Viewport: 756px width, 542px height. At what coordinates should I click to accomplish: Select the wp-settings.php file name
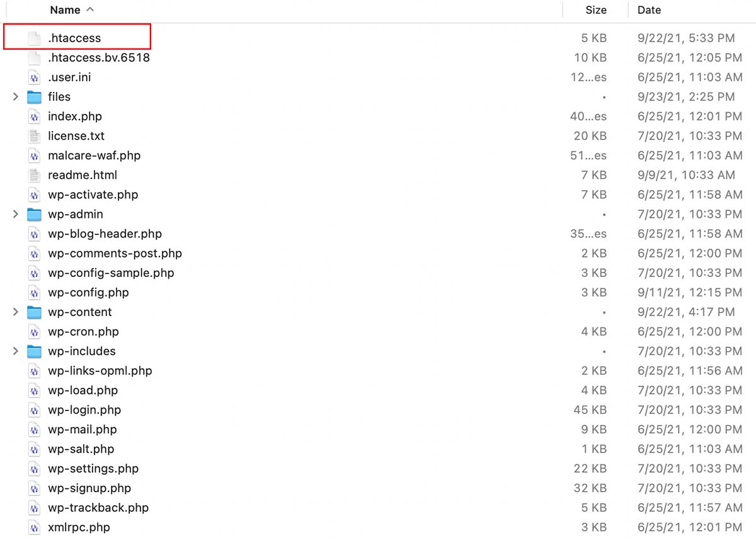click(93, 468)
